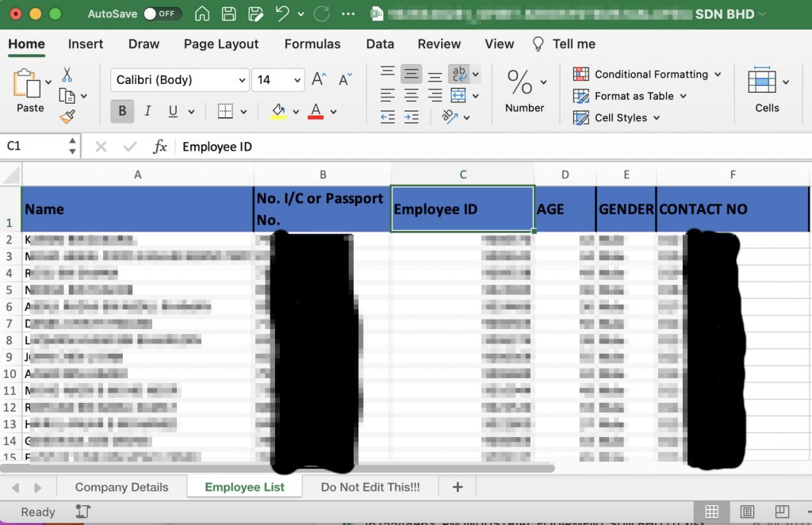Click the Cut scissors icon
Viewport: 812px width, 525px height.
(x=67, y=75)
